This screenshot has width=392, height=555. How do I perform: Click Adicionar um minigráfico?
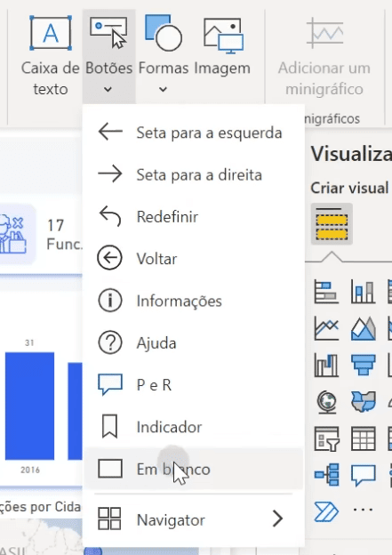(x=324, y=57)
